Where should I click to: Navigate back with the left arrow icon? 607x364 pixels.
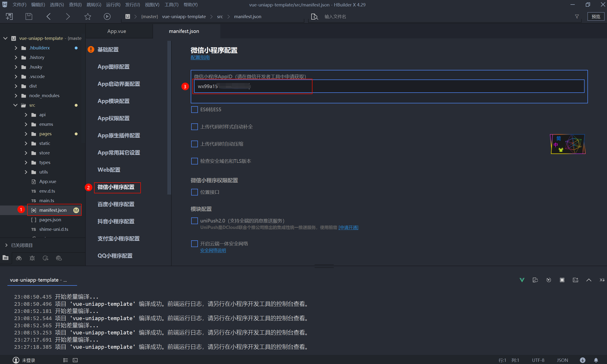(48, 16)
